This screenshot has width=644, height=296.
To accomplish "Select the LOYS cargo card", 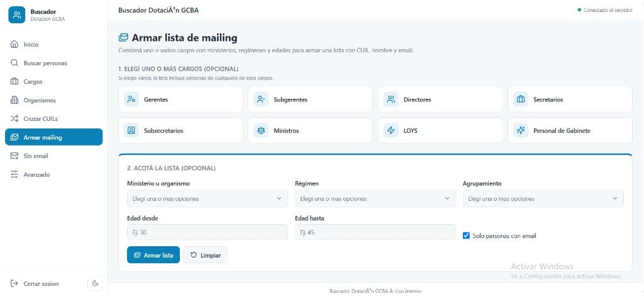I will click(440, 131).
